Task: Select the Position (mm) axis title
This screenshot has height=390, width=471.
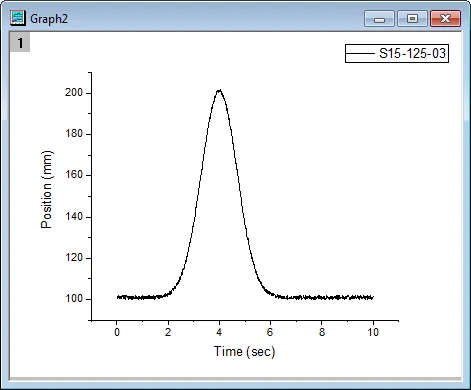Action: coord(47,189)
